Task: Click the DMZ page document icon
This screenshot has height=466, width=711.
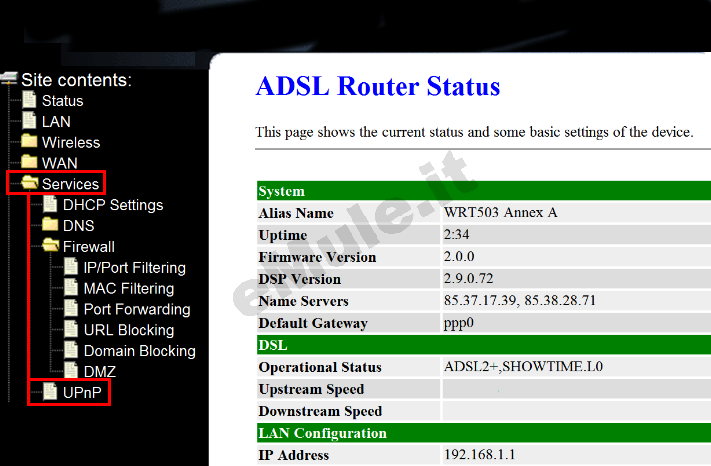Action: click(x=71, y=371)
